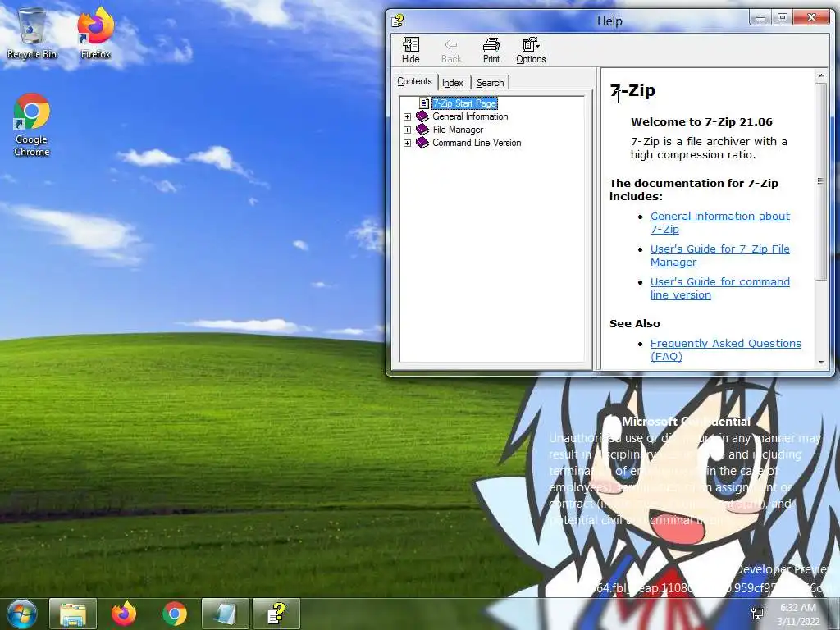The width and height of the screenshot is (840, 630).
Task: Open the Options toolbar menu
Action: [x=531, y=50]
